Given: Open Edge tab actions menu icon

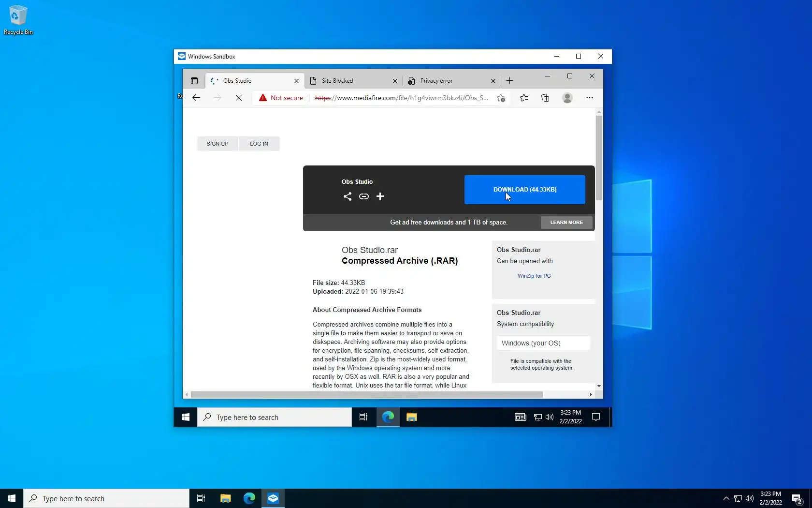Looking at the screenshot, I should pyautogui.click(x=194, y=81).
